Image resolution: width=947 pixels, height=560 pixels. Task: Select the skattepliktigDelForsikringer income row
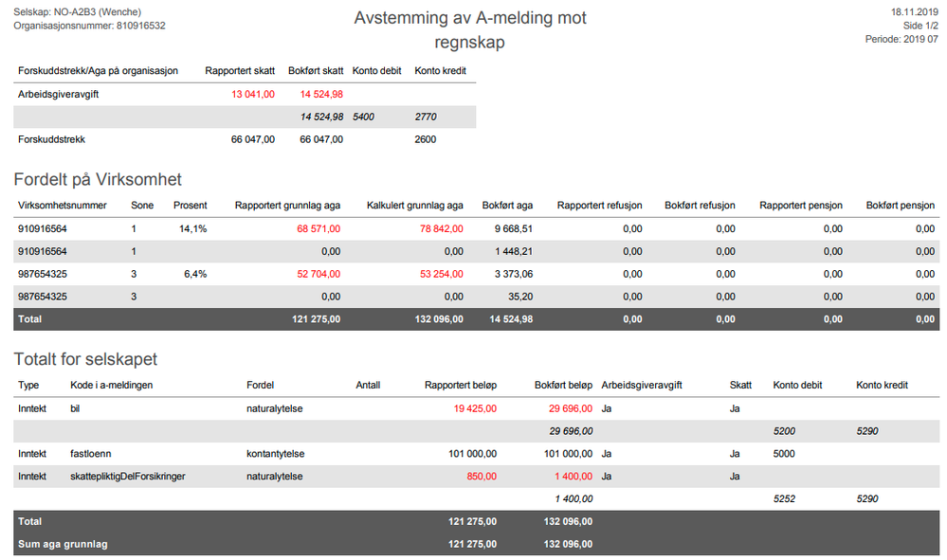(x=477, y=476)
